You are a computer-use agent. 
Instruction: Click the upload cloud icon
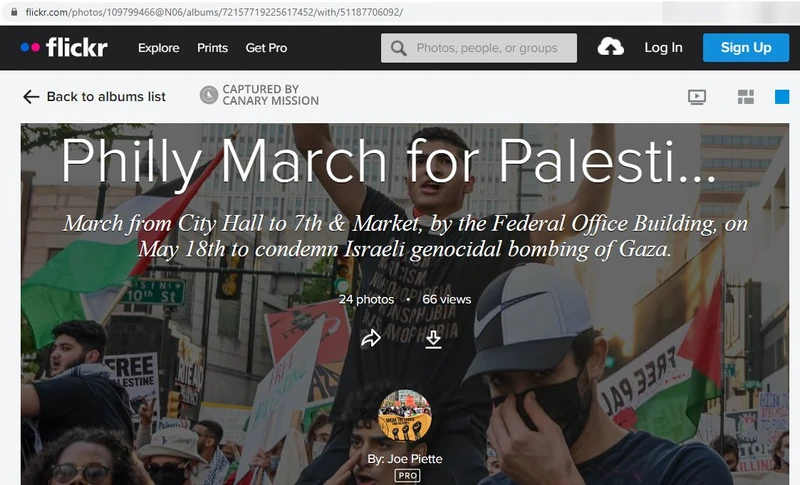pos(610,47)
